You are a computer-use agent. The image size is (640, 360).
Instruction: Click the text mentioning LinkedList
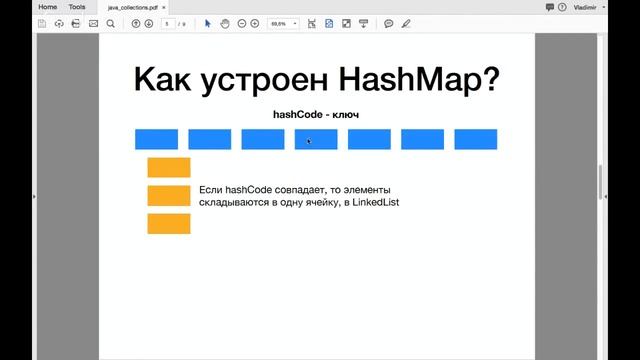299,196
